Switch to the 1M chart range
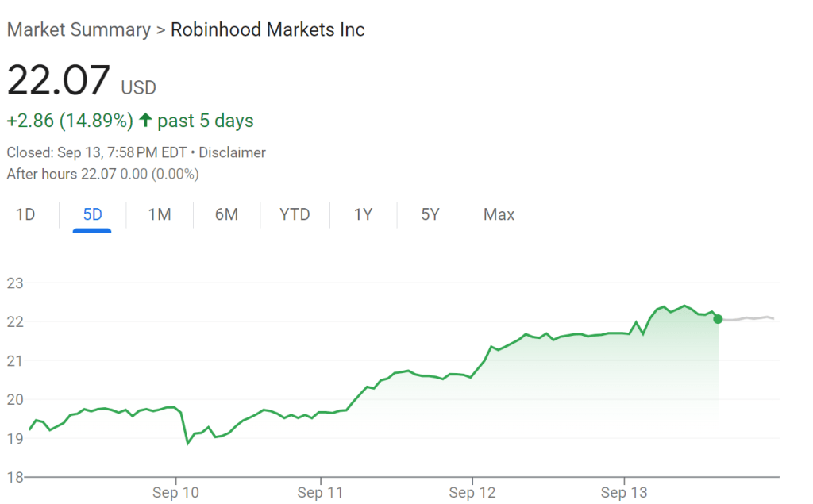813x504 pixels. (160, 214)
